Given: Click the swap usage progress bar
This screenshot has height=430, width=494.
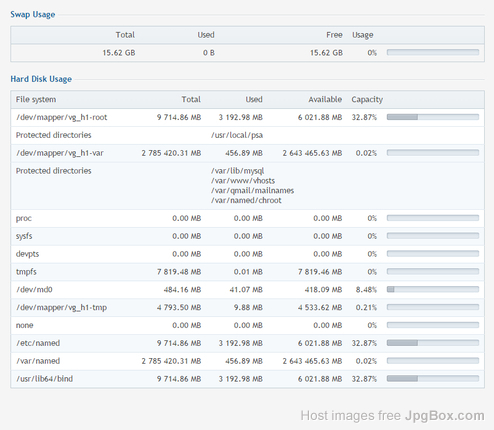Looking at the screenshot, I should point(433,52).
